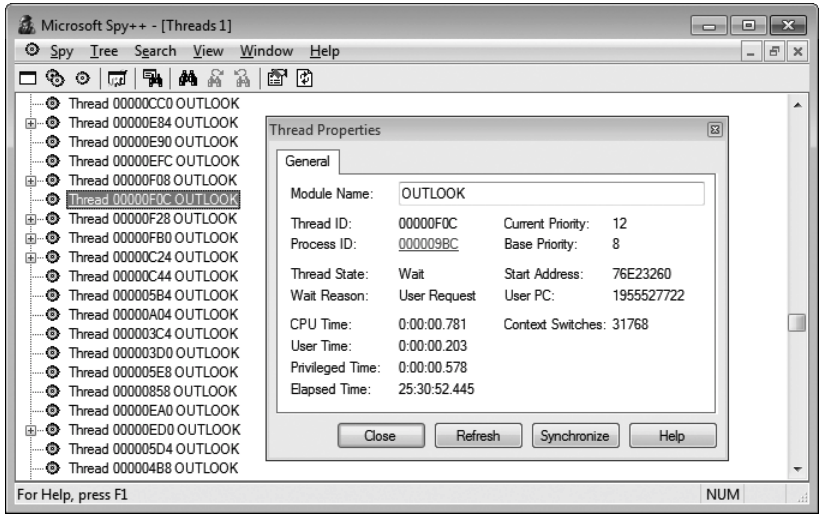Open the Search menu
The height and width of the screenshot is (523, 831).
click(155, 51)
